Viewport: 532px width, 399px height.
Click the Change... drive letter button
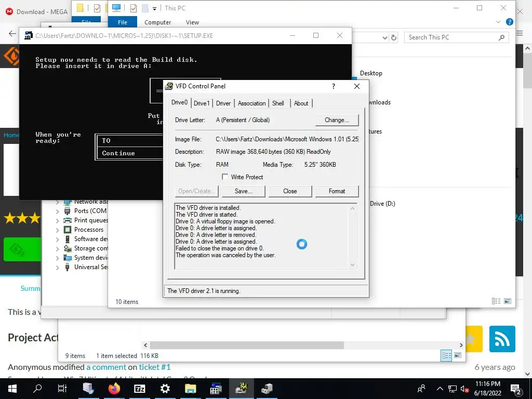(337, 120)
